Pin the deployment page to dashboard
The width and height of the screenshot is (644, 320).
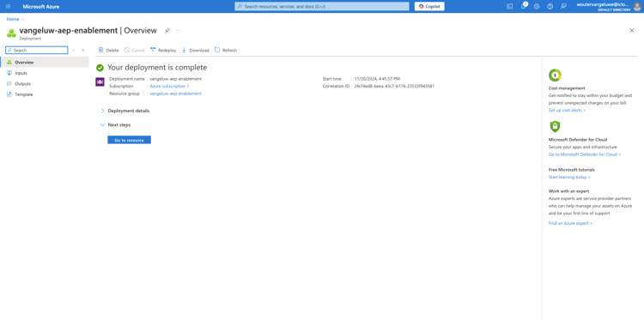coord(167,30)
